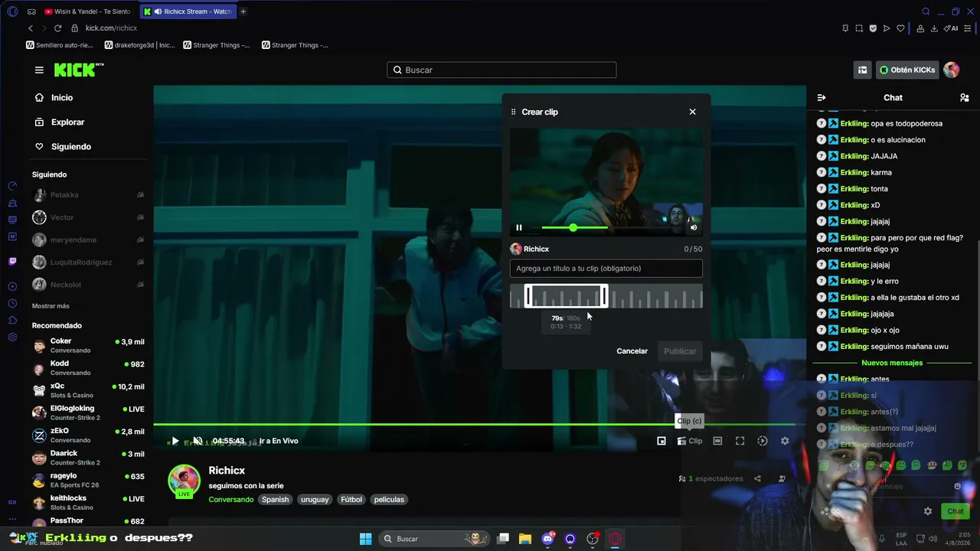
Task: Mute the clip preview volume icon
Action: click(694, 227)
